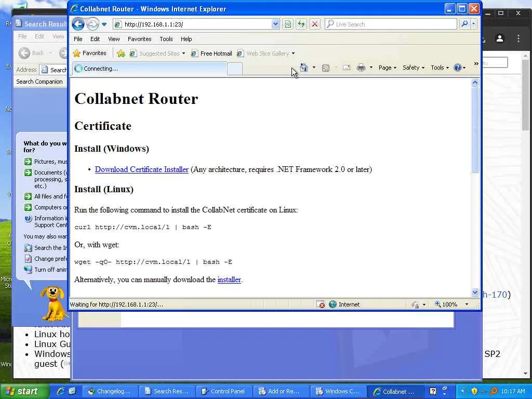Click the address bar URL field
The height and width of the screenshot is (399, 532).
(x=192, y=24)
